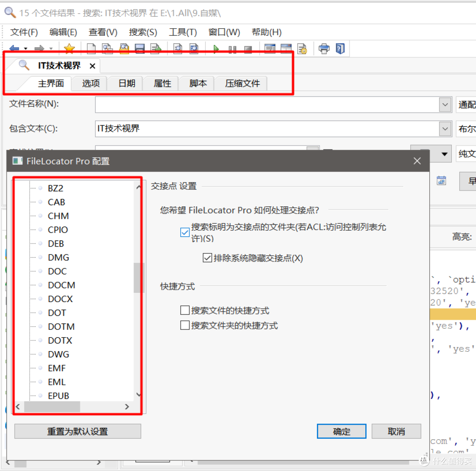Open the 编辑(E) menu
The height and width of the screenshot is (471, 476).
63,32
